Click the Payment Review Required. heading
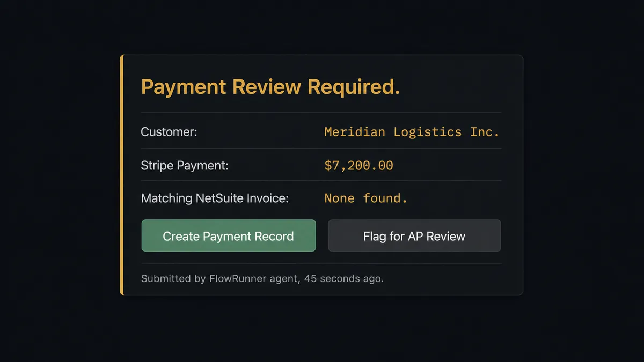This screenshot has height=362, width=644. tap(270, 87)
